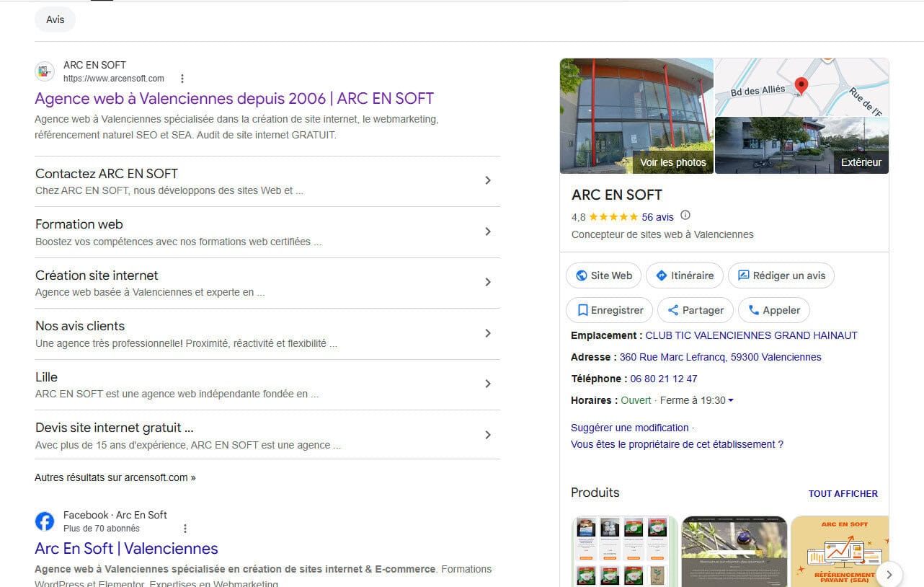
Task: Click Autres résultats sur arcensoft.com
Action: [x=115, y=477]
